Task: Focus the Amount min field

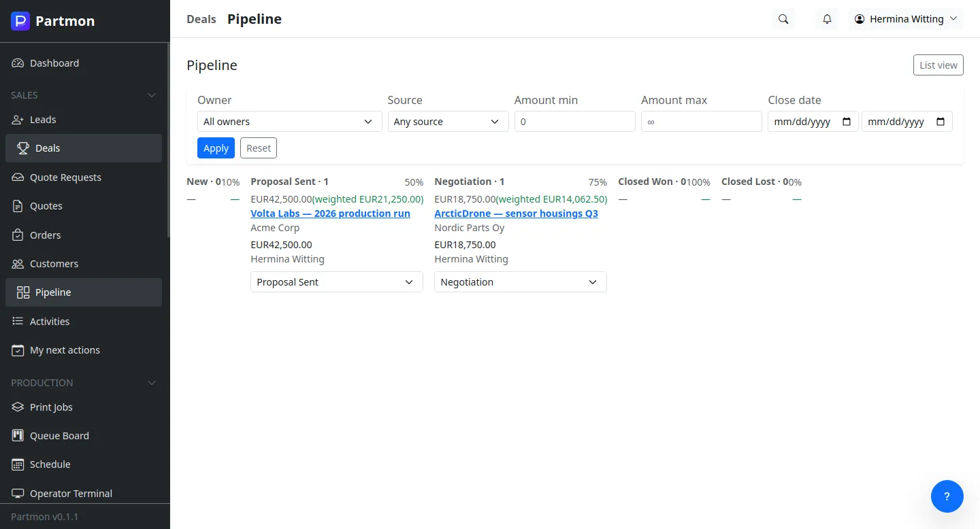Action: 575,122
